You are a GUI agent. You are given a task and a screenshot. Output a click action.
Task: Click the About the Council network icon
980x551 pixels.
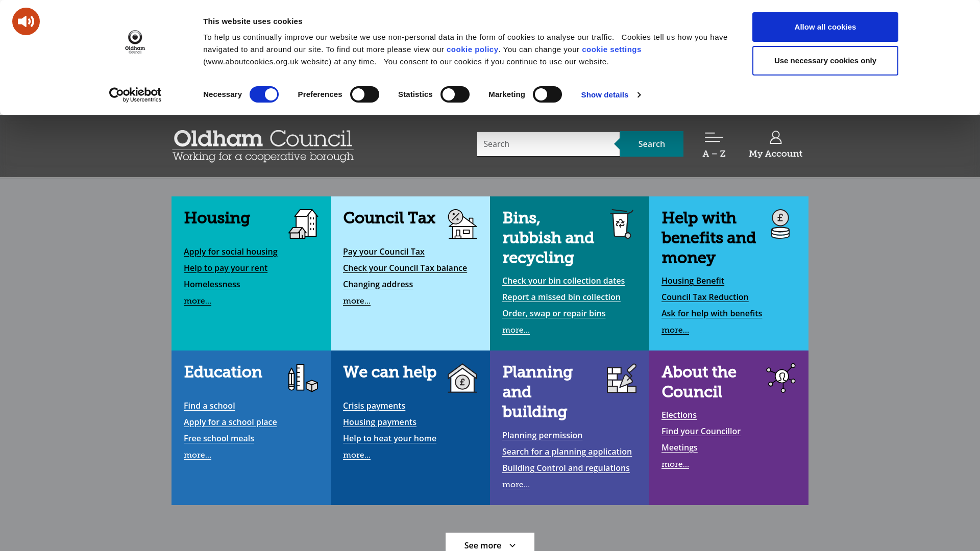point(781,378)
